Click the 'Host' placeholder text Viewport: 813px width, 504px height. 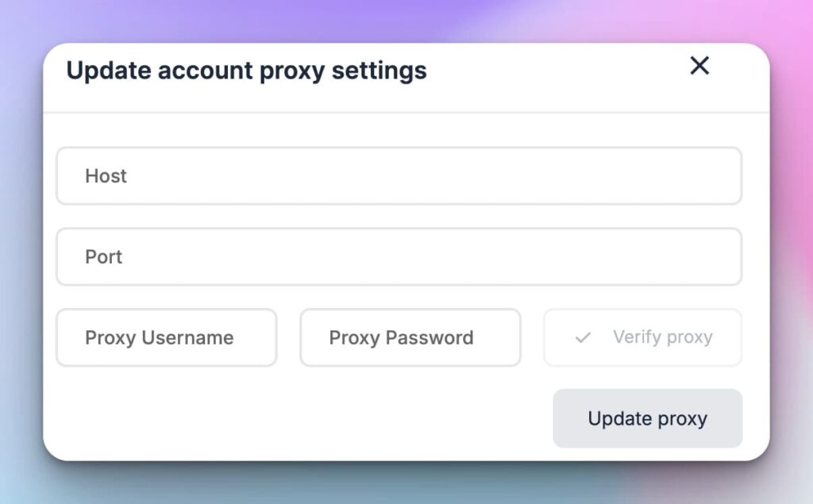[106, 175]
